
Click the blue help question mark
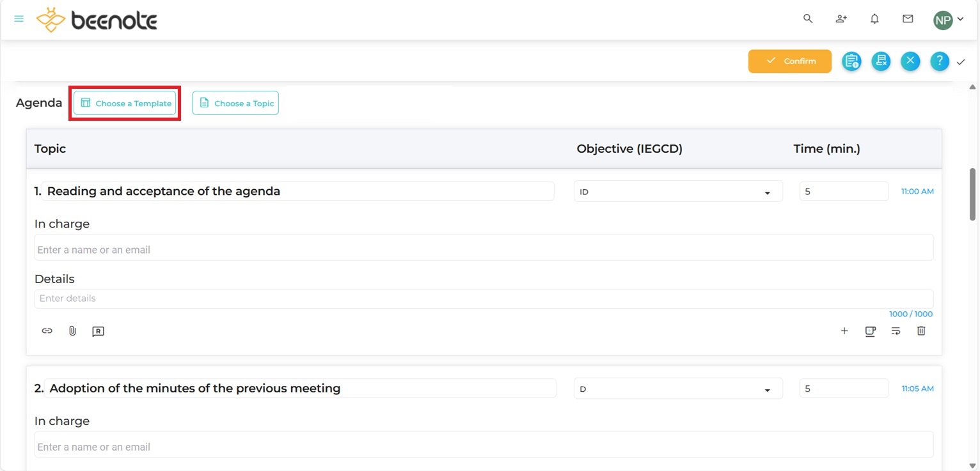(x=939, y=61)
